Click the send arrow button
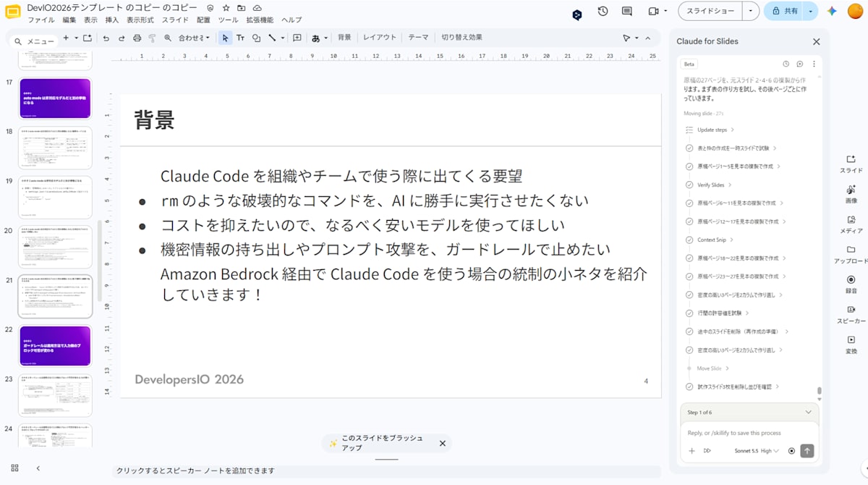 pos(807,450)
